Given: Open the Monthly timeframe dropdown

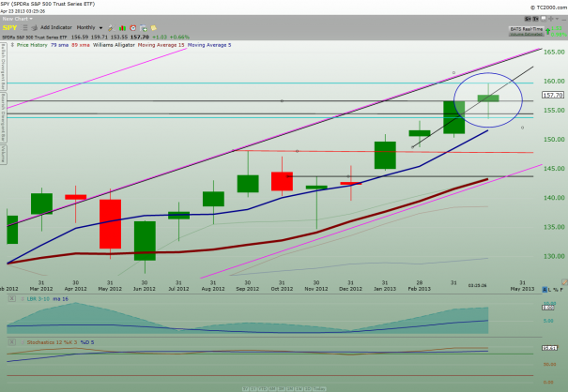Looking at the screenshot, I should (89, 27).
